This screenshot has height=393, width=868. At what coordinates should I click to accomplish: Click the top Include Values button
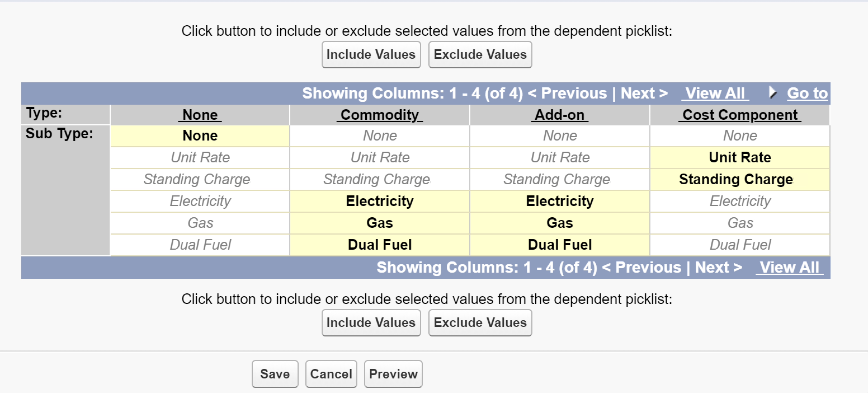(371, 55)
